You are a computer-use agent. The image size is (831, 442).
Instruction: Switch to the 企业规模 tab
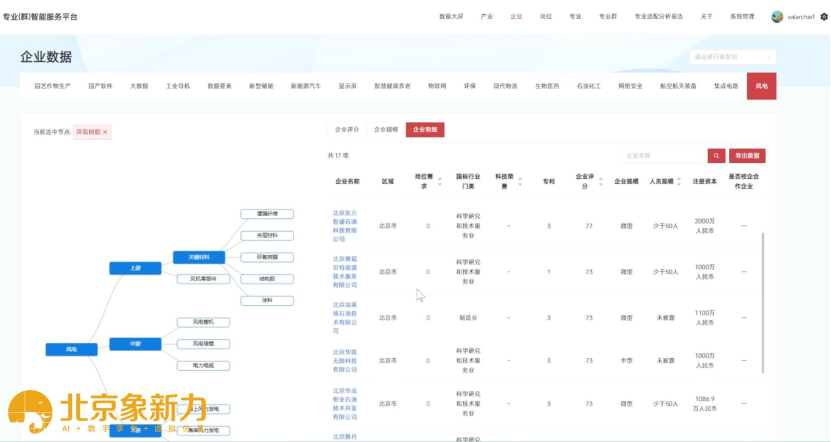386,130
